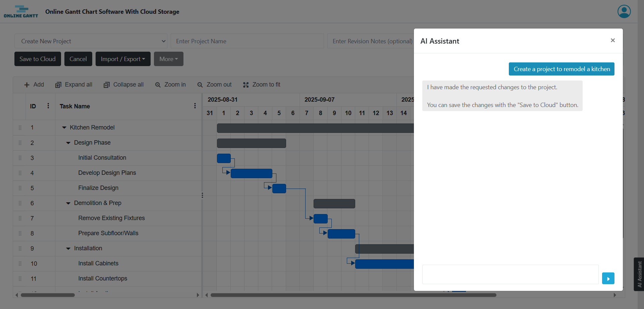
Task: Open the Create New Project dropdown
Action: point(91,41)
